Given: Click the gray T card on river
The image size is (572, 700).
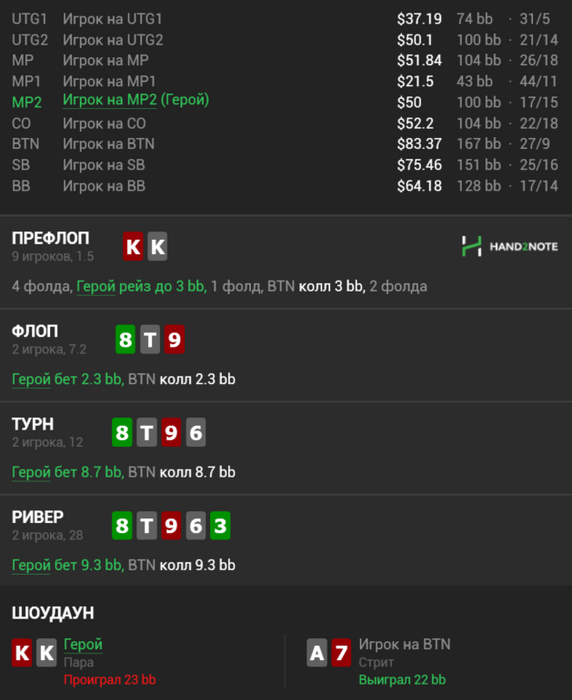Looking at the screenshot, I should click(146, 525).
